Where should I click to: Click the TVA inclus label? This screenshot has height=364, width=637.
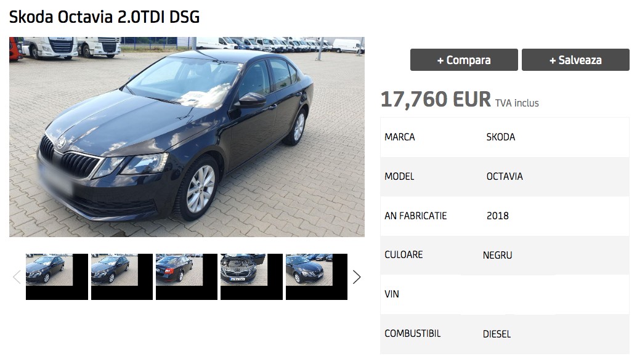point(517,103)
